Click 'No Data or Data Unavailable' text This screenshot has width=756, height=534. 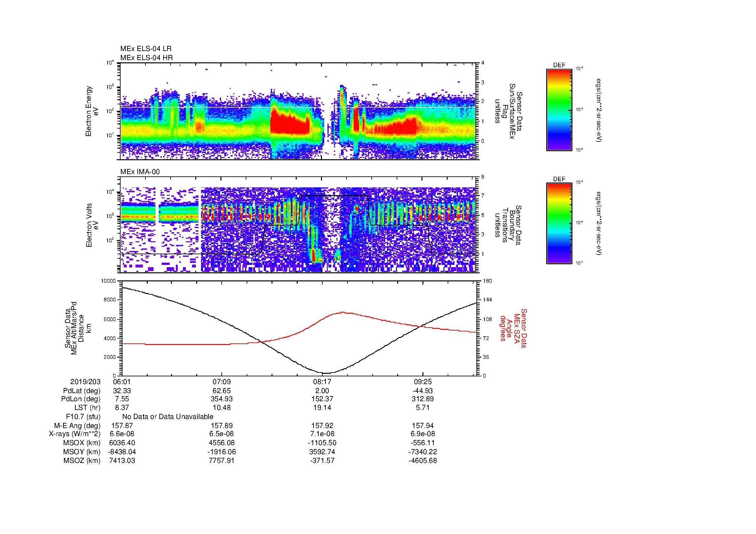coord(168,417)
